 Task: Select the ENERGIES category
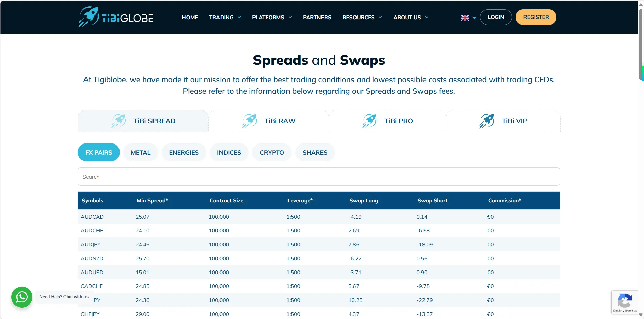click(x=184, y=152)
